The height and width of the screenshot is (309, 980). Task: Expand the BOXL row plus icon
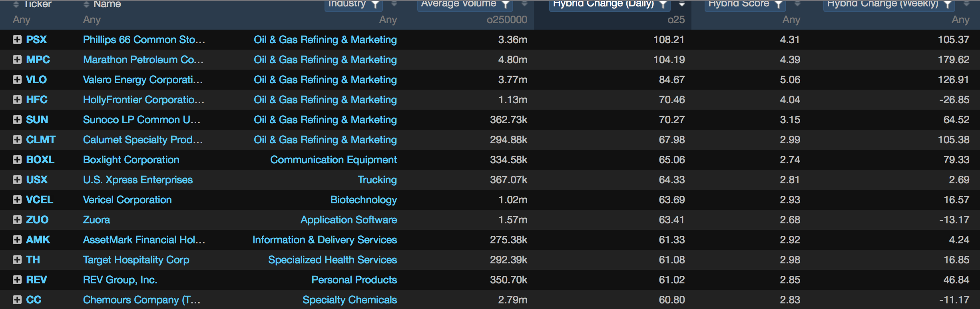(17, 160)
